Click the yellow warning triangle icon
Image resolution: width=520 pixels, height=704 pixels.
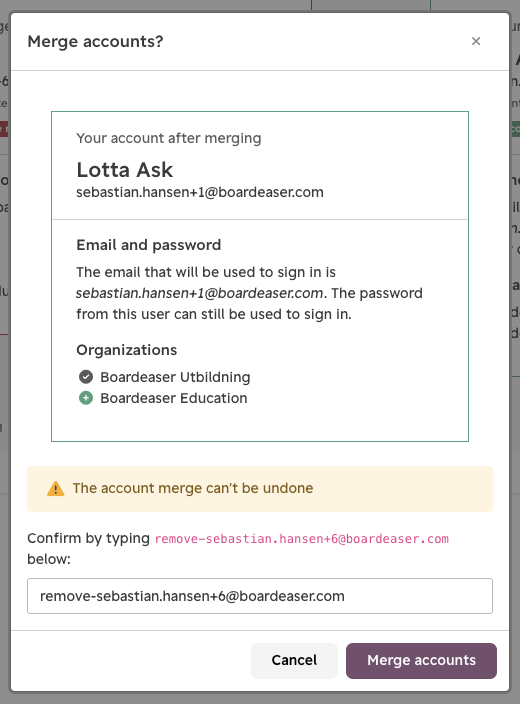(56, 488)
